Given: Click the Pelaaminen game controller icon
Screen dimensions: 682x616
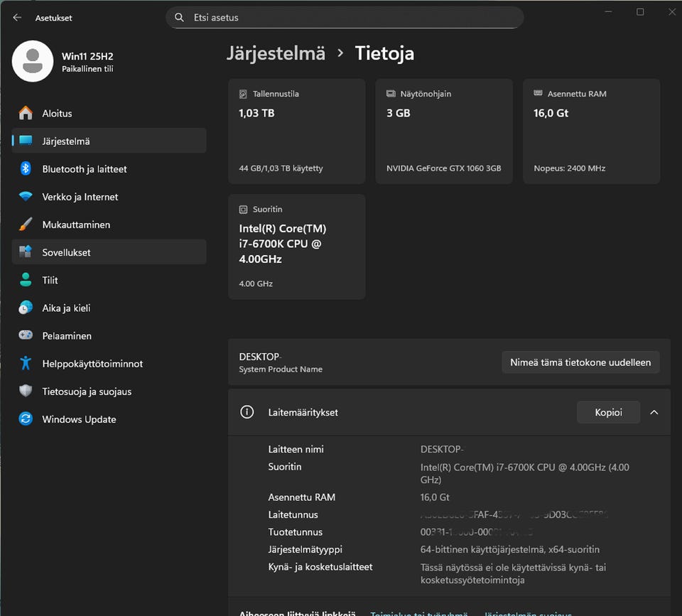Looking at the screenshot, I should pos(26,335).
